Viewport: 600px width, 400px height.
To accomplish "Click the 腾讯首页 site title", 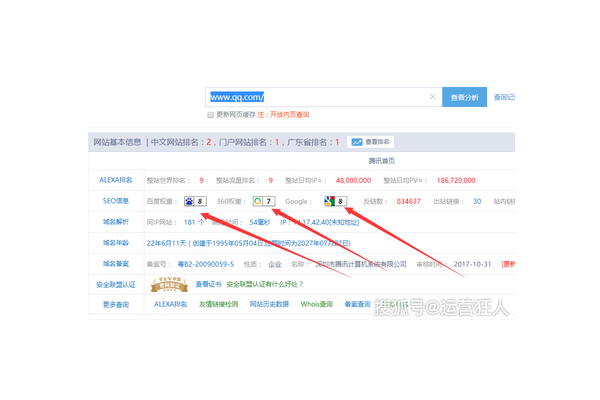I will (382, 161).
